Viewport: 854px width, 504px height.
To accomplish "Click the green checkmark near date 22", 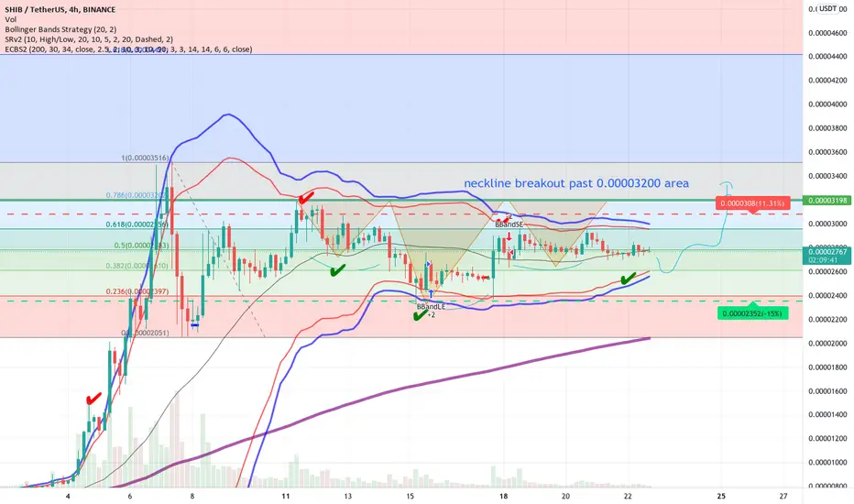I will point(628,279).
